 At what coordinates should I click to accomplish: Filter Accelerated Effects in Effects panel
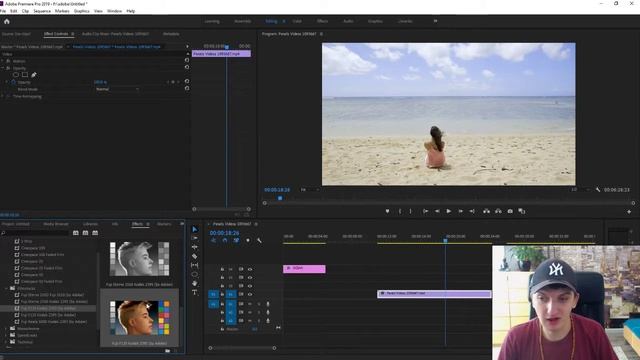click(76, 233)
